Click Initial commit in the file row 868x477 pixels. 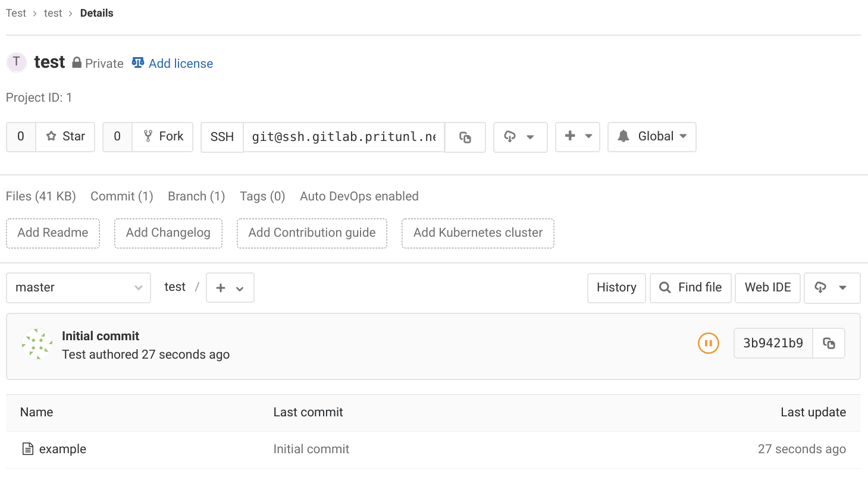coord(311,450)
